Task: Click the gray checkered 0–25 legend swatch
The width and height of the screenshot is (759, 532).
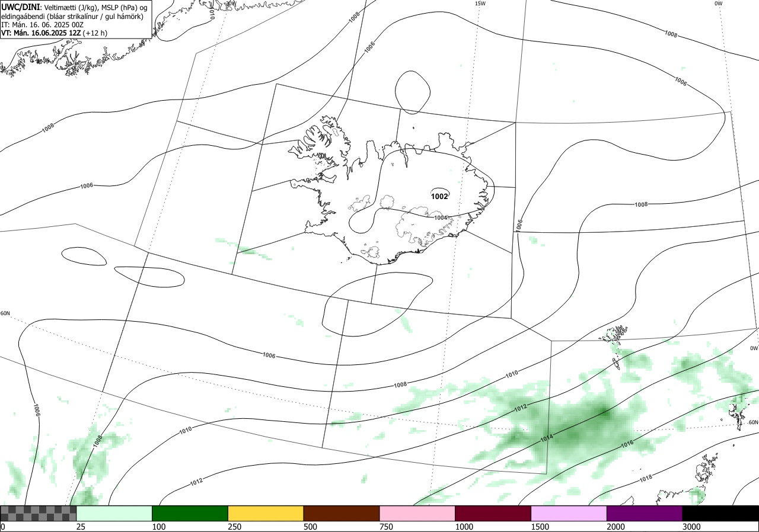Action: point(39,513)
